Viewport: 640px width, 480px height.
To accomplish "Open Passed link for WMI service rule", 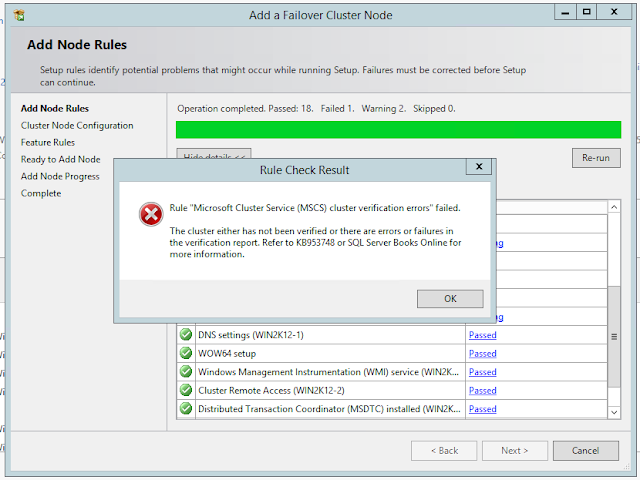I will [482, 372].
